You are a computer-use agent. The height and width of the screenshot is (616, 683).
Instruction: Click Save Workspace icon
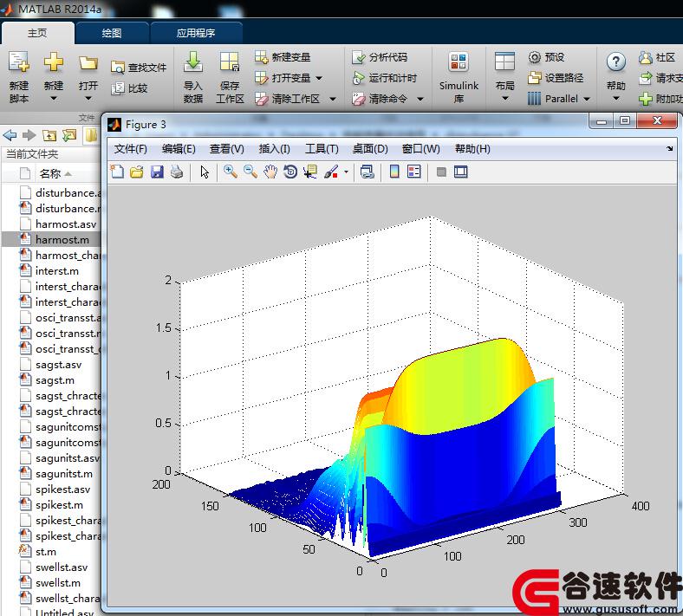230,62
